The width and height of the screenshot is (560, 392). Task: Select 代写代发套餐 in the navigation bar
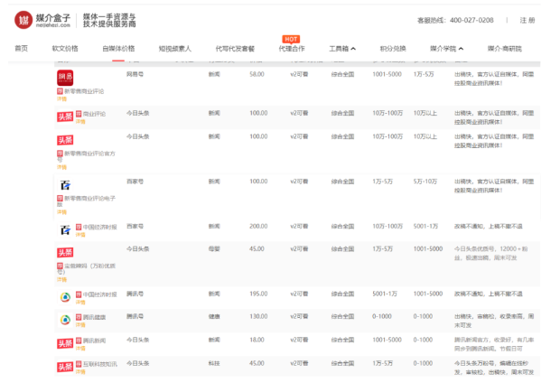[235, 49]
